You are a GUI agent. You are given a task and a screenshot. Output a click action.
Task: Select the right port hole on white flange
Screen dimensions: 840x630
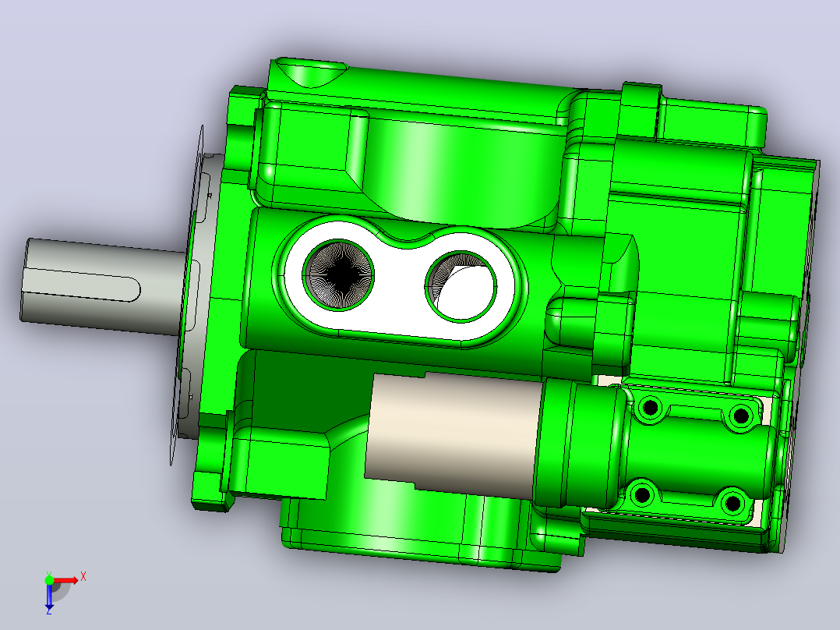tap(461, 287)
